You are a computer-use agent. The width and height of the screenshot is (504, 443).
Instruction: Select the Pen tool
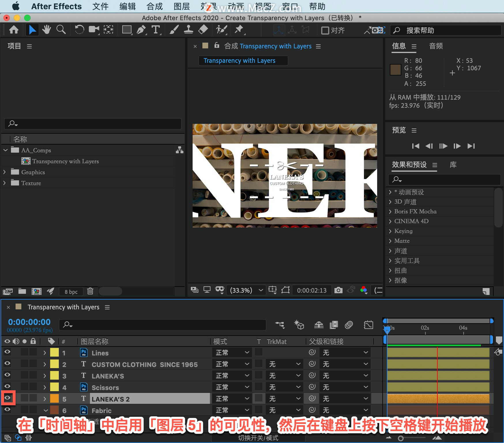141,30
